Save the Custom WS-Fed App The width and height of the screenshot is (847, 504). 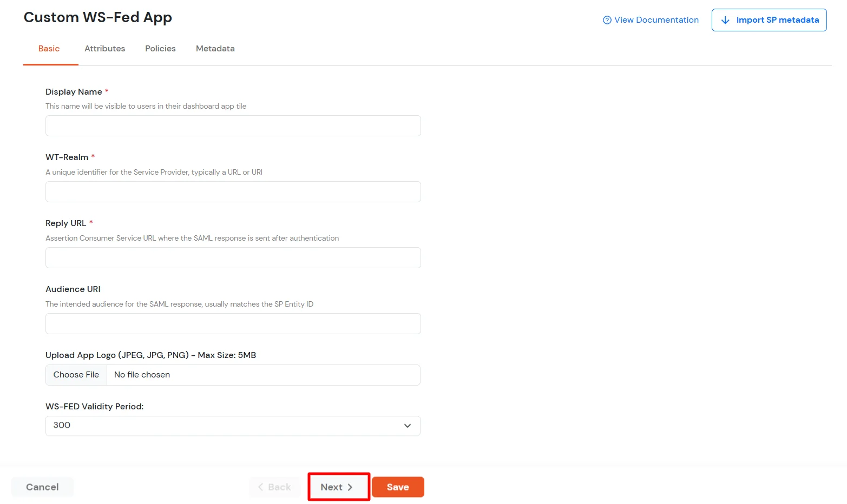point(398,487)
